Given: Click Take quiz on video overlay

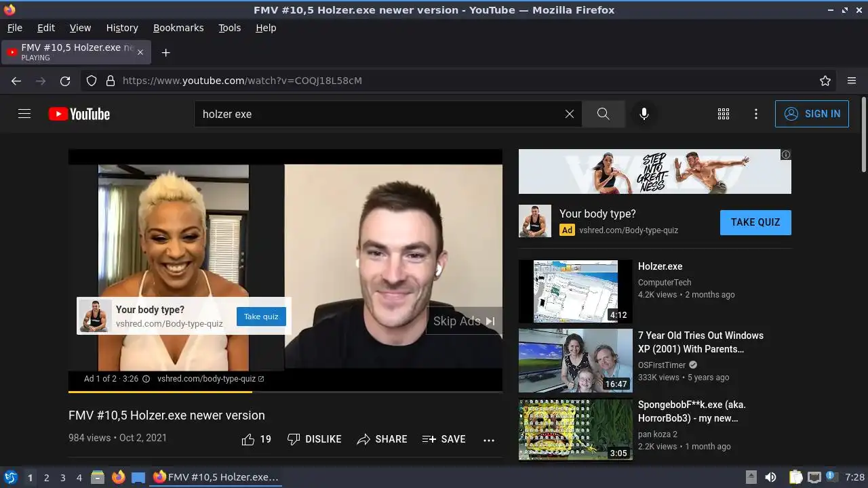Looking at the screenshot, I should 261,317.
